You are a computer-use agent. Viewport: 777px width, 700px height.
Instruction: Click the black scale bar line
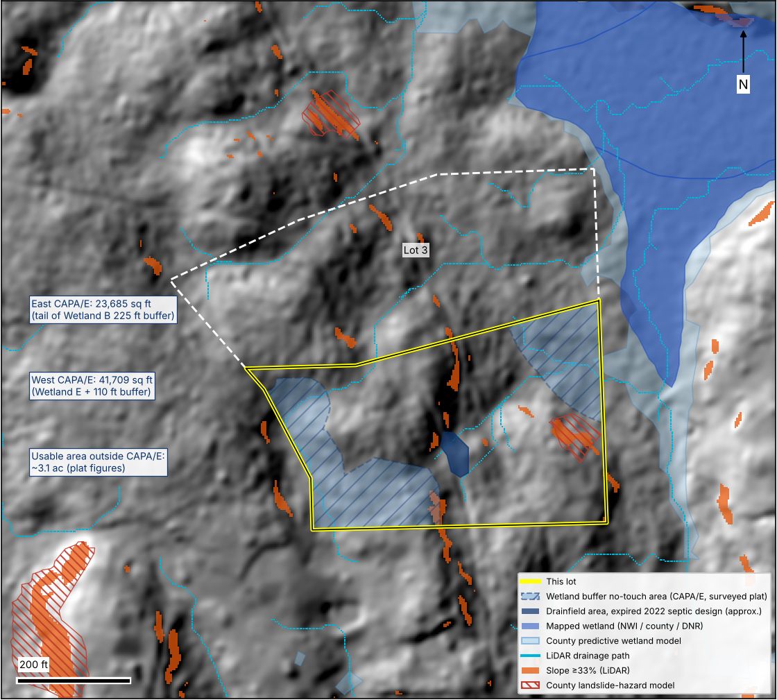(x=74, y=681)
